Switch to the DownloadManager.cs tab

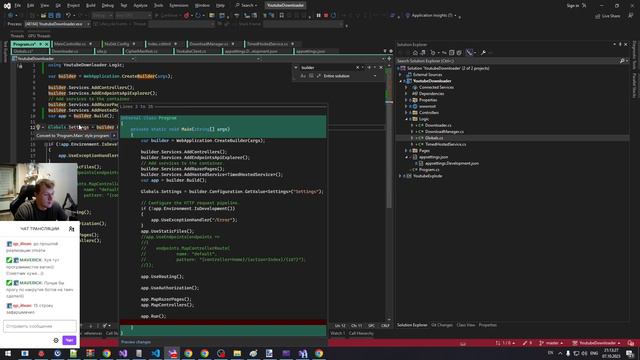tap(209, 44)
